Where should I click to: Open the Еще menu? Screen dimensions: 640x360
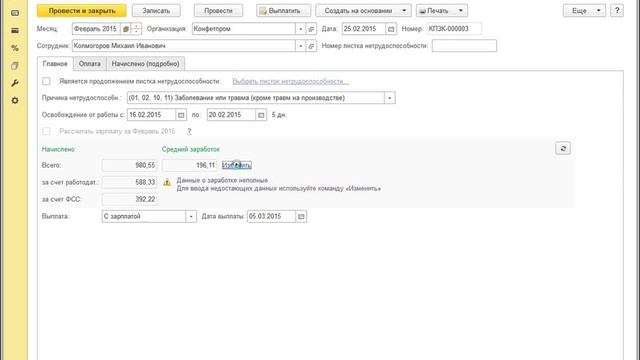(584, 11)
